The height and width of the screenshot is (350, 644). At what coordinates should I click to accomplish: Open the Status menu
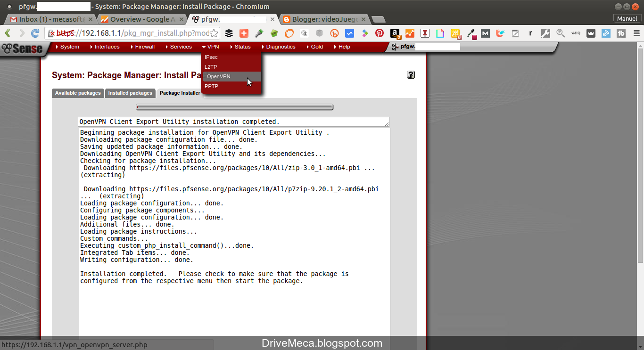pyautogui.click(x=240, y=47)
